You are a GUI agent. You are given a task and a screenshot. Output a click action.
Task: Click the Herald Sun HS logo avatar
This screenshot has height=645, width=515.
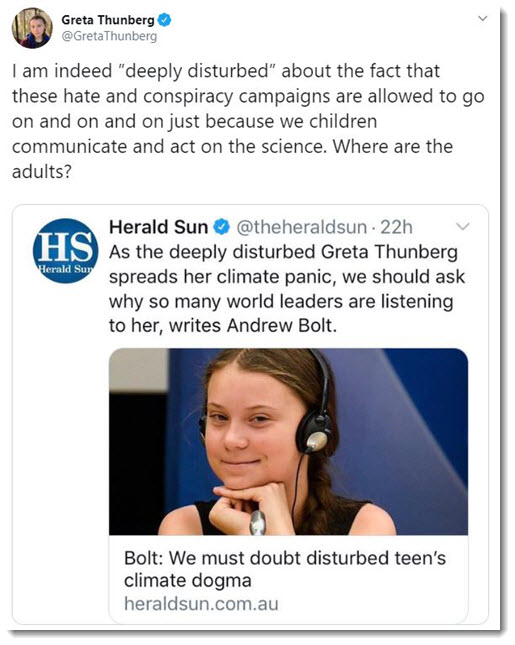click(65, 251)
